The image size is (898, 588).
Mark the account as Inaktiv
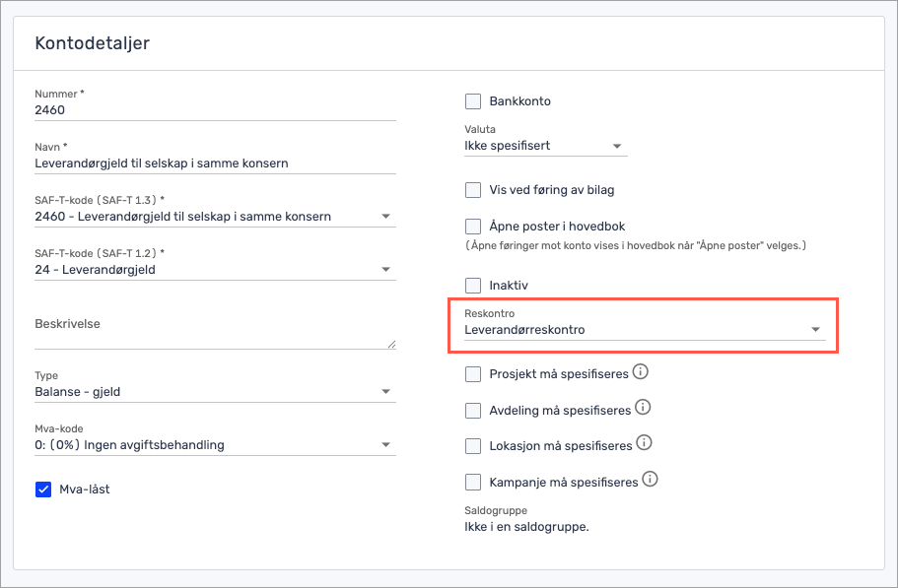pyautogui.click(x=473, y=285)
